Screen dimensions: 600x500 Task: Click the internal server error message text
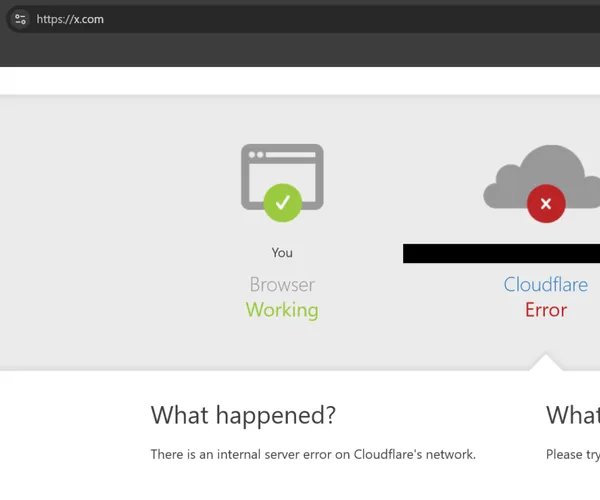point(313,454)
